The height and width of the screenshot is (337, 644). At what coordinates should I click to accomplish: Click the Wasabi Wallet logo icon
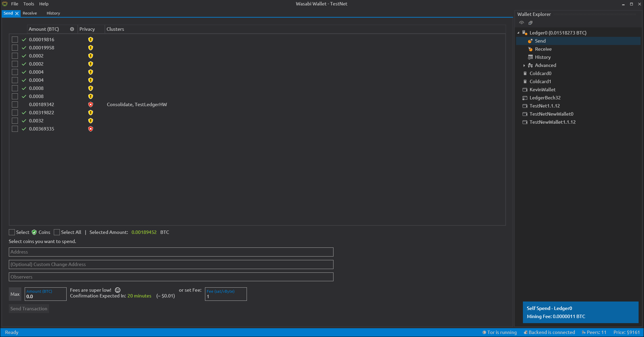(5, 4)
